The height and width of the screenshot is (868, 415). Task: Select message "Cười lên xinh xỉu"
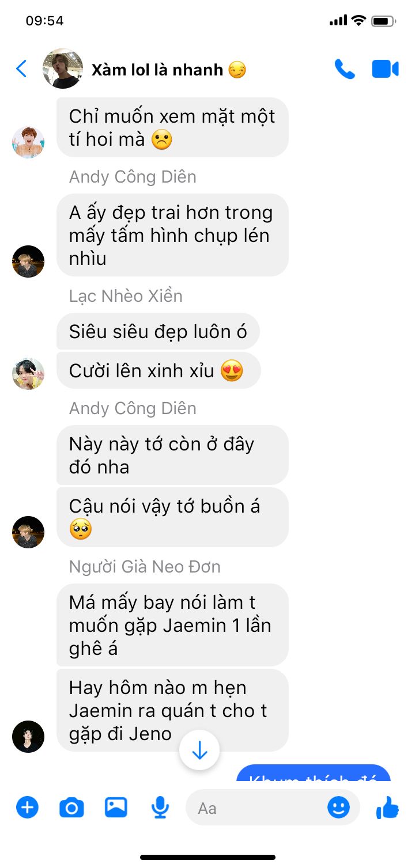click(x=158, y=370)
